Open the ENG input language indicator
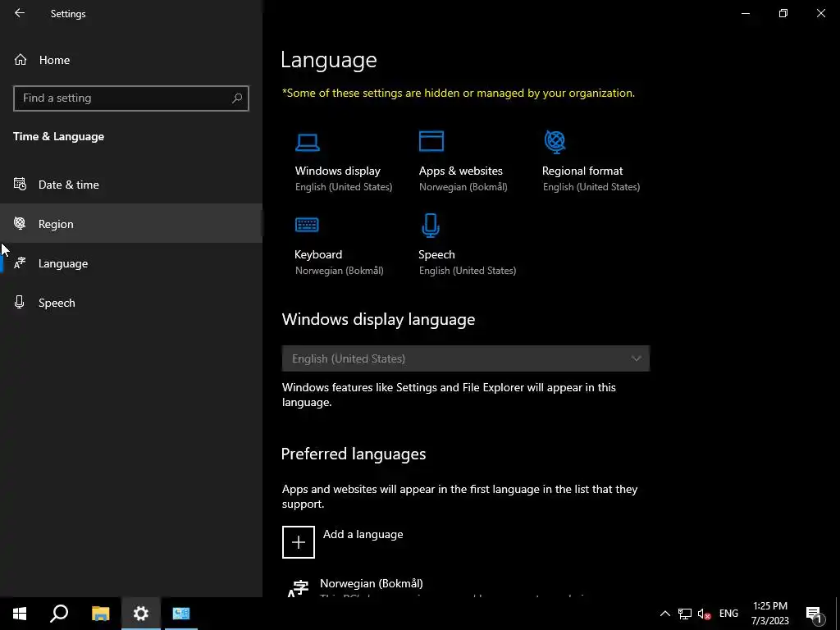This screenshot has width=840, height=630. (x=728, y=614)
